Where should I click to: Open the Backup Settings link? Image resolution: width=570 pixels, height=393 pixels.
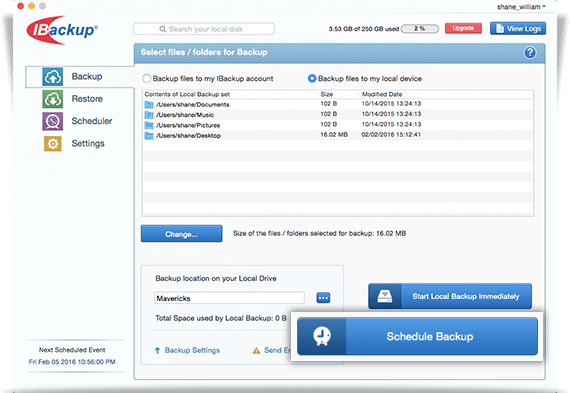(192, 350)
